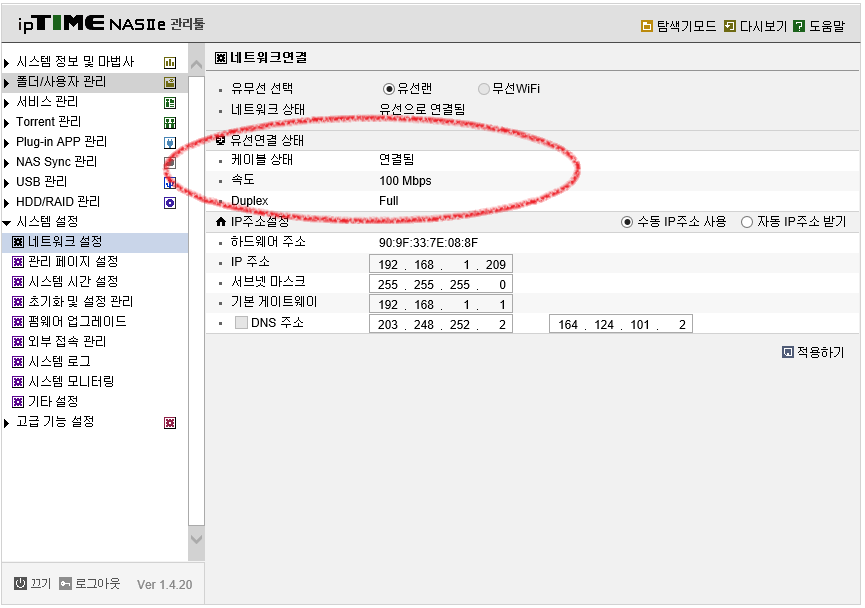Screen dimensions: 865x608
Task: Open 관리 페이지 설정 page
Action: pos(73,262)
